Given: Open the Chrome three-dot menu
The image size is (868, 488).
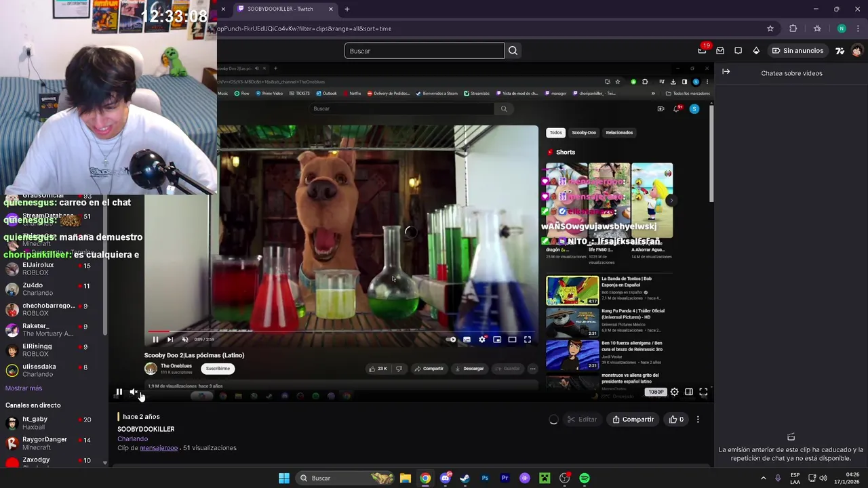Looking at the screenshot, I should tap(857, 28).
